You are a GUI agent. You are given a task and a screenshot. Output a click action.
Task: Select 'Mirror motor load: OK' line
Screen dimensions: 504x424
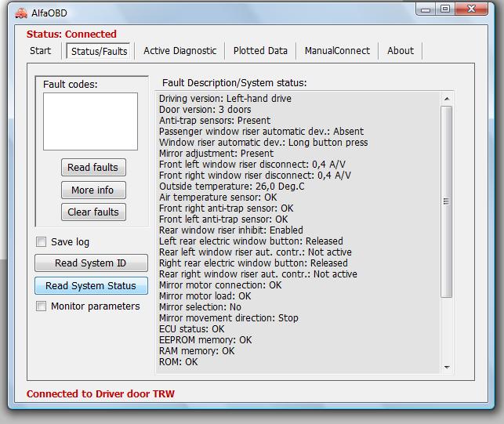(205, 295)
